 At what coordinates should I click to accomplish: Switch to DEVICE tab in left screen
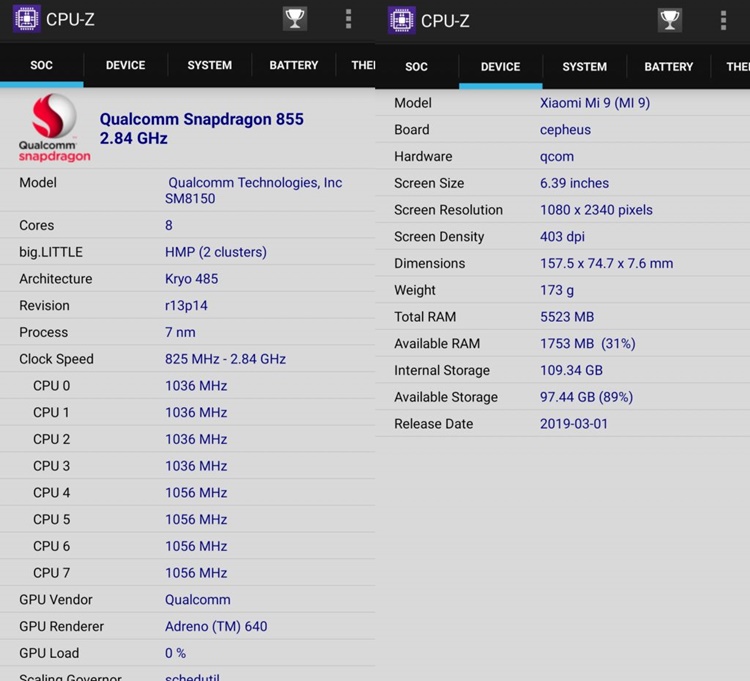pos(125,65)
